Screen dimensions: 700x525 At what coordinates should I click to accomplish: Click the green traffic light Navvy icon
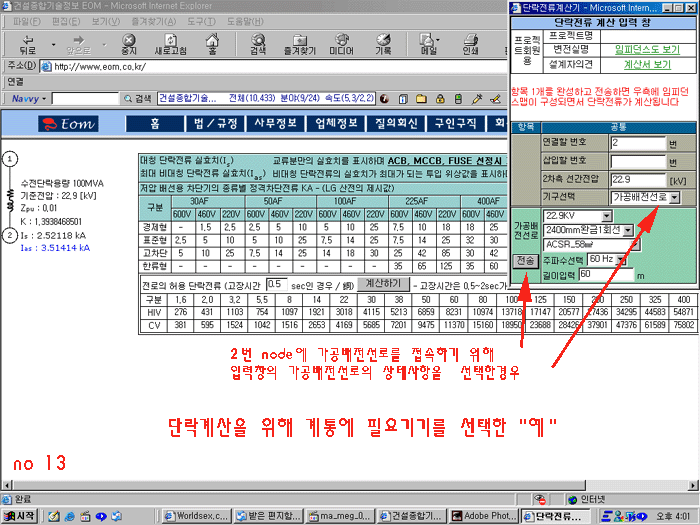click(458, 99)
